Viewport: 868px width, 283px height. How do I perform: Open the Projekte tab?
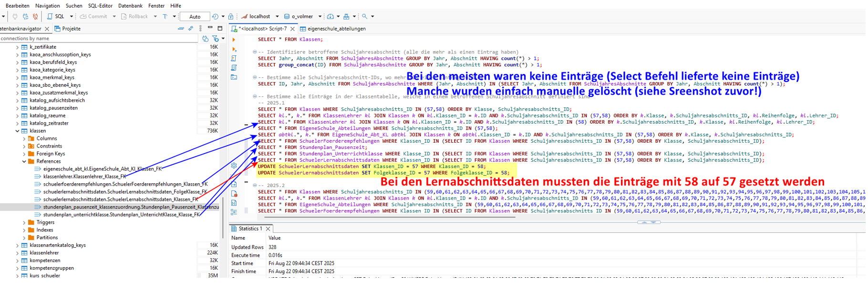coord(71,29)
